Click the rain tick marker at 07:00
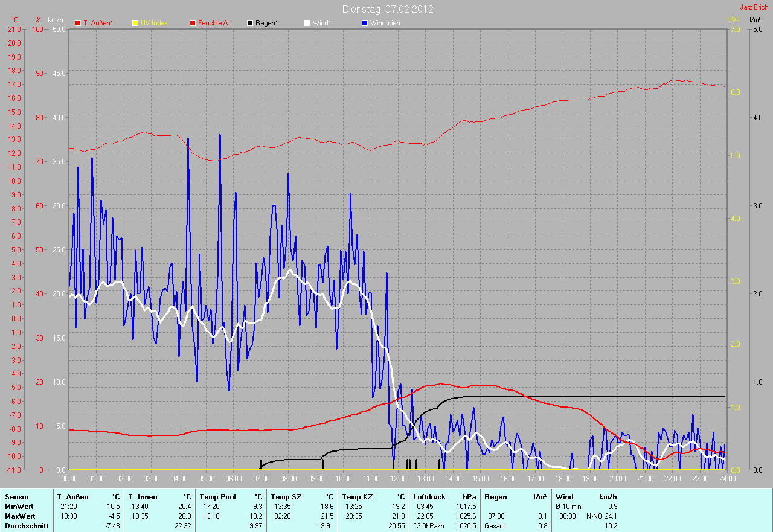The width and height of the screenshot is (773, 532). pos(261,464)
